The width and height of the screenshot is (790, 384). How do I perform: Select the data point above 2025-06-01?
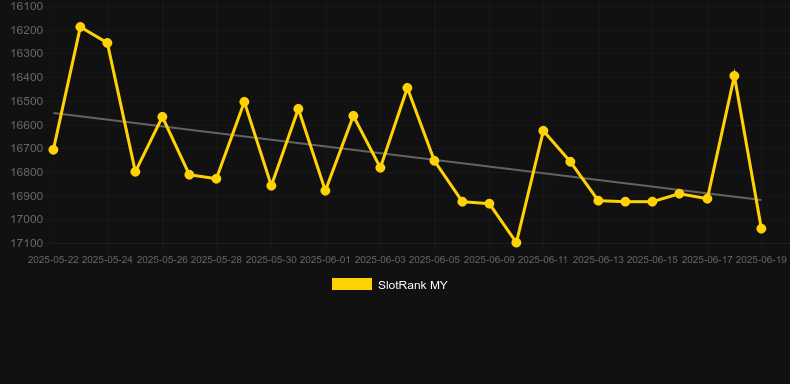pyautogui.click(x=325, y=190)
